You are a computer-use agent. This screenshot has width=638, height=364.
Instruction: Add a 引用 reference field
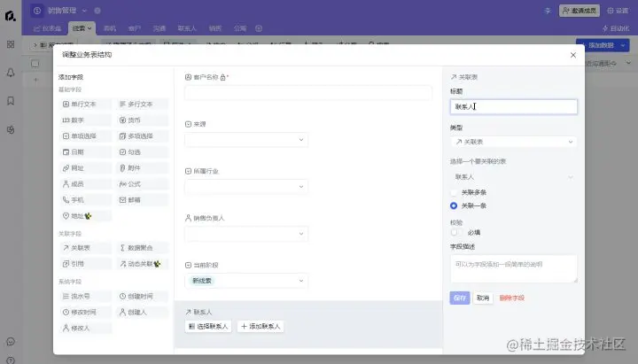coord(85,264)
